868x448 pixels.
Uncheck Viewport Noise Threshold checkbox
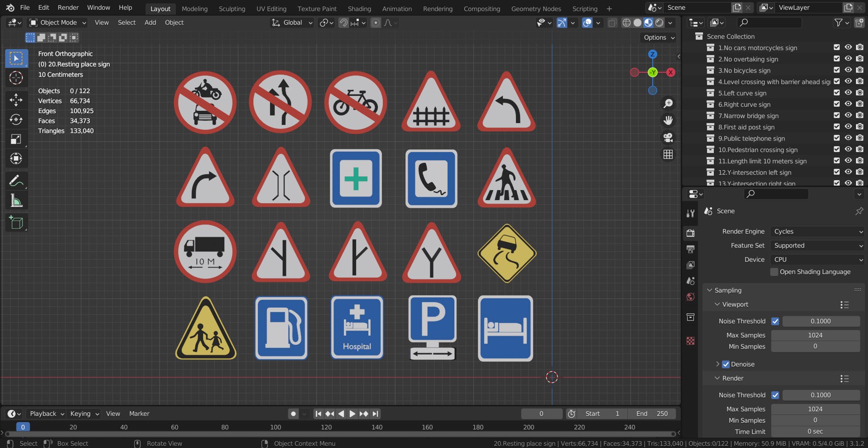775,321
